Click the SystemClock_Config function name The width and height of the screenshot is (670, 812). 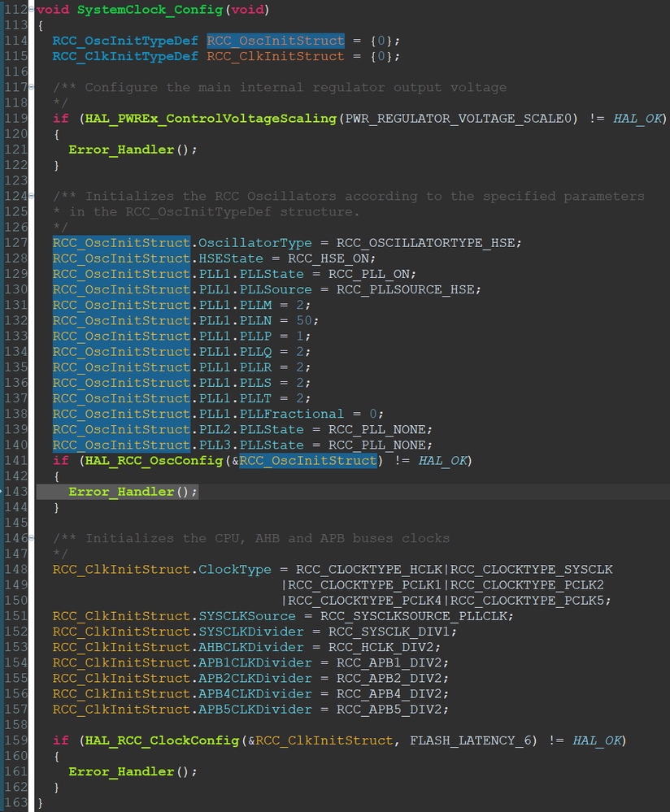pos(150,10)
